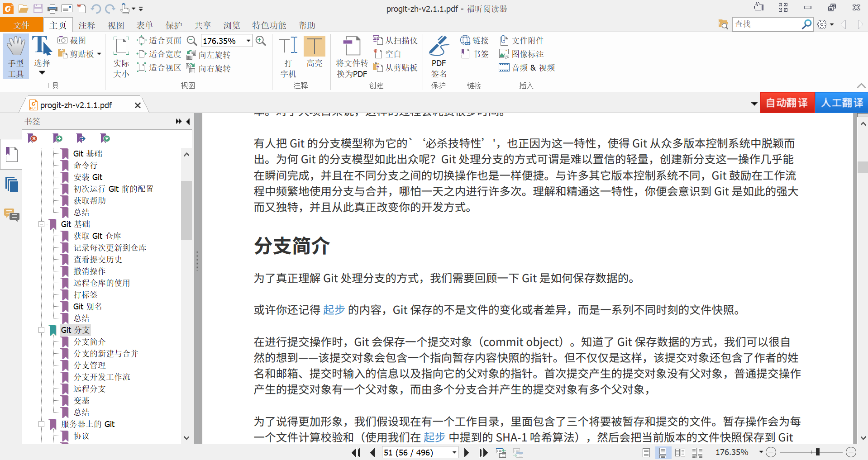868x460 pixels.
Task: Switch to the Comment (注释) tab
Action: click(x=86, y=25)
